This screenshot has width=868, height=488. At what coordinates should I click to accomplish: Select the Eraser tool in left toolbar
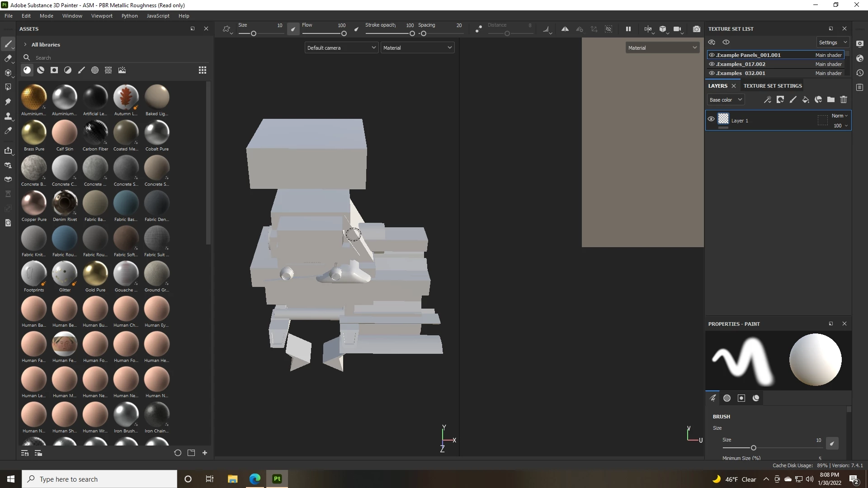(x=8, y=58)
